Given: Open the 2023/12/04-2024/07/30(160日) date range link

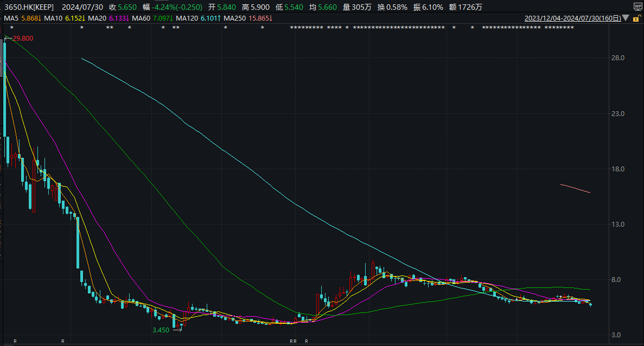Looking at the screenshot, I should point(573,18).
